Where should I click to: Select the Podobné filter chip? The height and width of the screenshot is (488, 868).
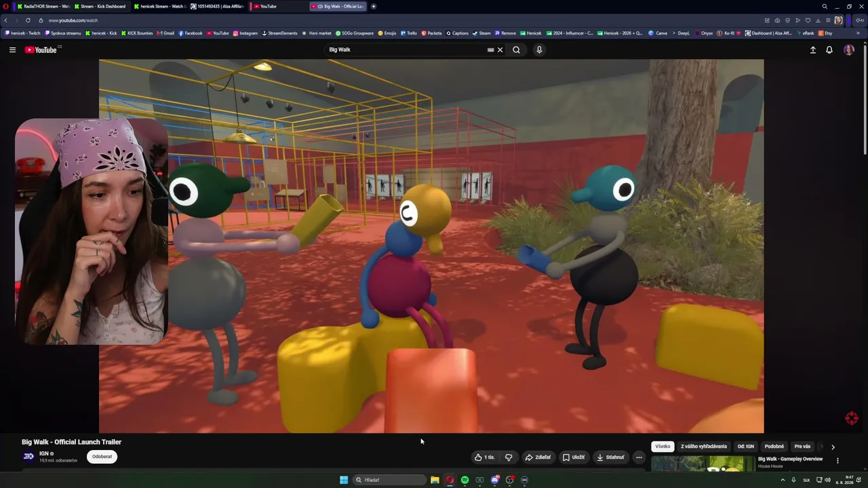774,447
